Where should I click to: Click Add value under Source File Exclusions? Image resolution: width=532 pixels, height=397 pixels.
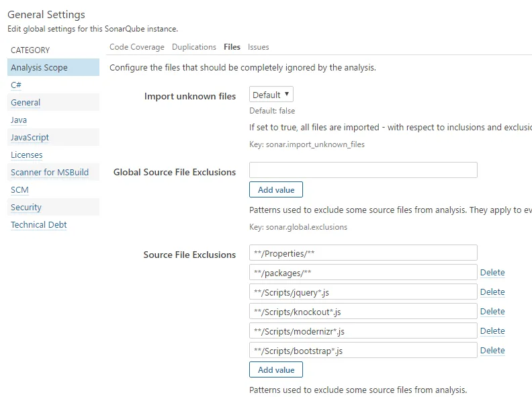click(x=276, y=369)
